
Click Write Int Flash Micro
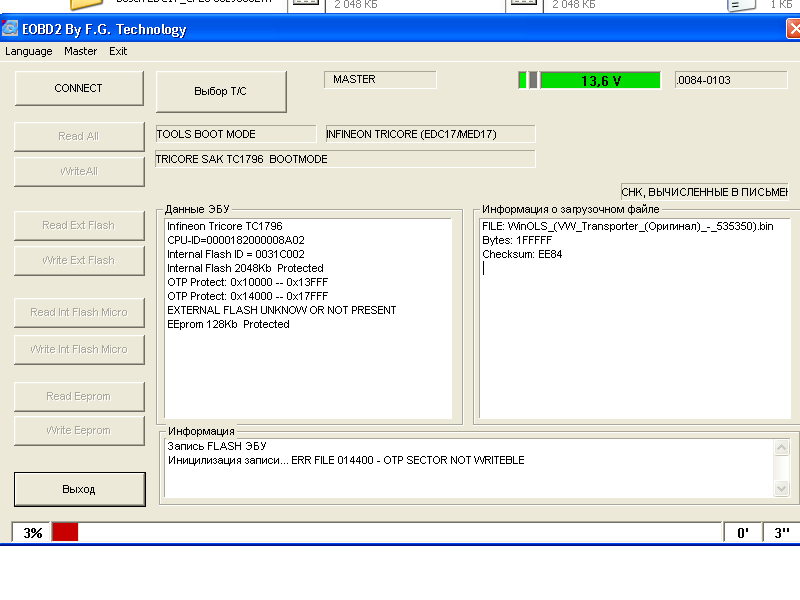pos(78,349)
